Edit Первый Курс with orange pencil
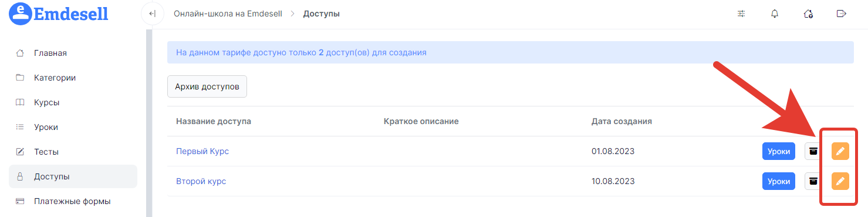This screenshot has height=217, width=868. coord(840,151)
